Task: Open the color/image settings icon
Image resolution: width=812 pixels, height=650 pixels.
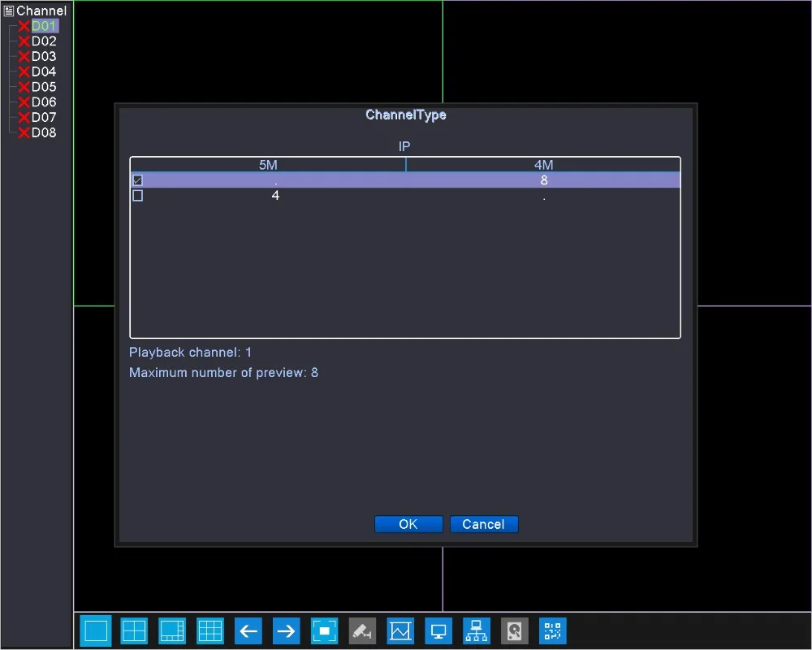Action: coord(400,630)
